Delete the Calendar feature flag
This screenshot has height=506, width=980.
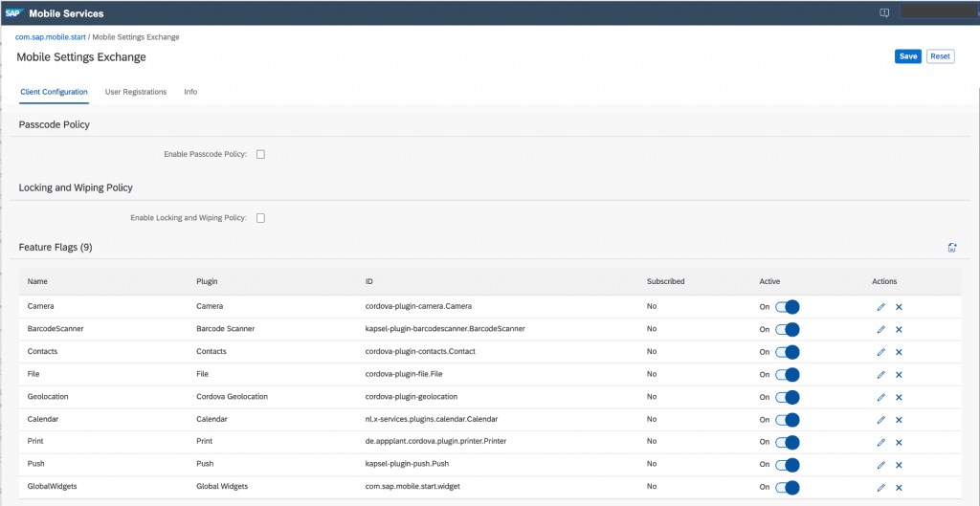[x=899, y=420]
